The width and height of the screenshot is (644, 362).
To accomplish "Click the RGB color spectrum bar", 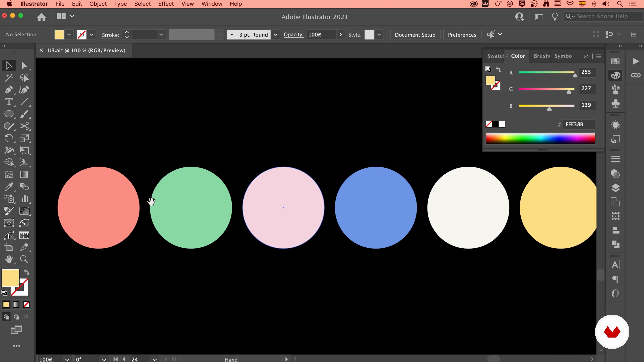I will click(541, 138).
